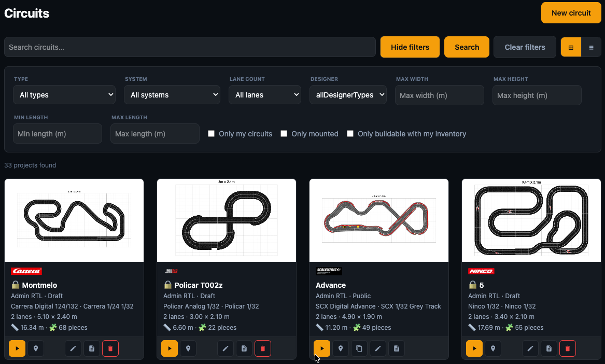Switch to list view
Image resolution: width=605 pixels, height=364 pixels.
tap(591, 48)
